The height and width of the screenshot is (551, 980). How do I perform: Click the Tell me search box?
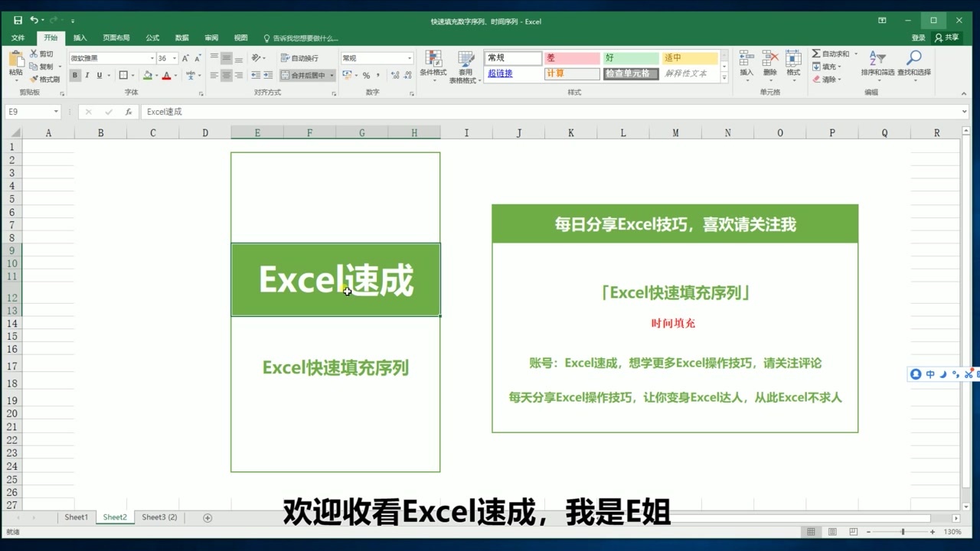pos(300,37)
